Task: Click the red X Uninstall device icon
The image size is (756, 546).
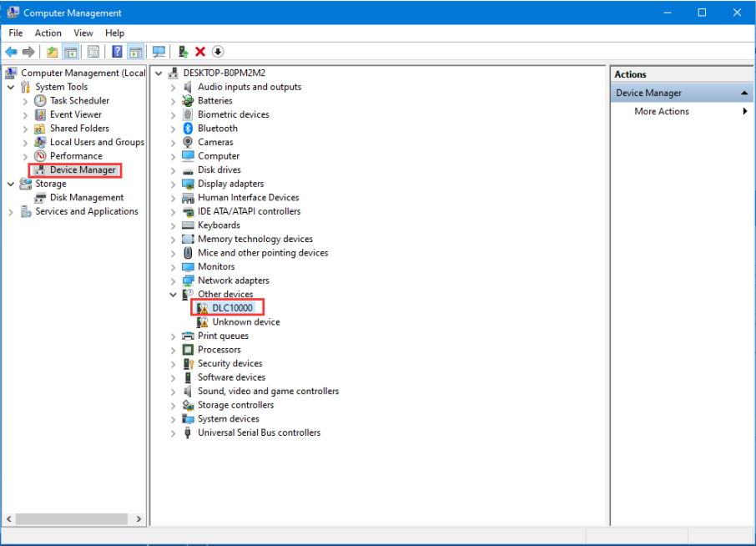Action: pos(200,52)
